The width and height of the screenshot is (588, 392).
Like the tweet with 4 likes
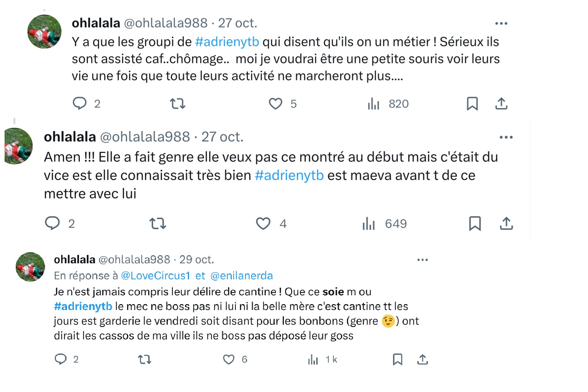coord(263,224)
